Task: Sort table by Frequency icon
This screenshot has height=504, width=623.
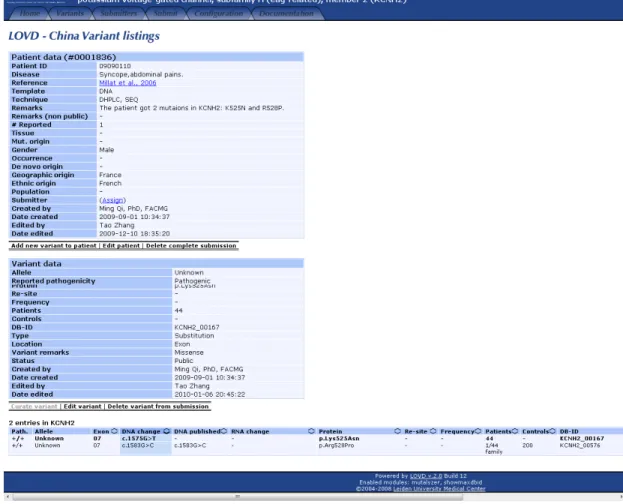Action: coord(478,431)
